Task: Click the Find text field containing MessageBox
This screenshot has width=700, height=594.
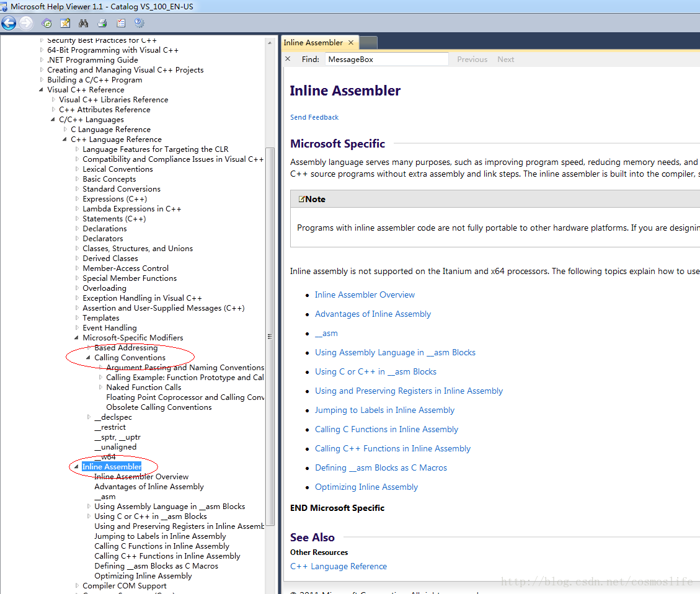Action: (x=387, y=60)
